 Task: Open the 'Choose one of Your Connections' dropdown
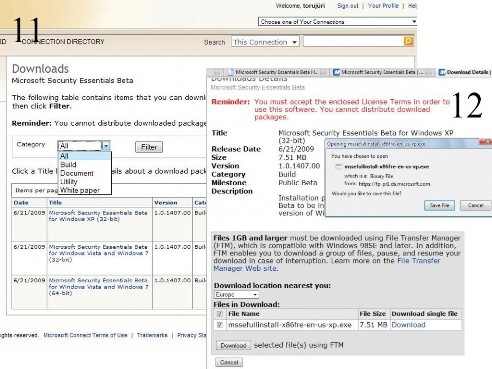click(x=337, y=22)
